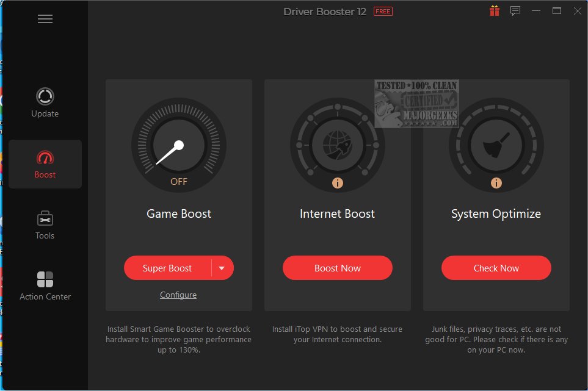This screenshot has width=588, height=391.
Task: Open the Action Center grid icon
Action: point(45,279)
